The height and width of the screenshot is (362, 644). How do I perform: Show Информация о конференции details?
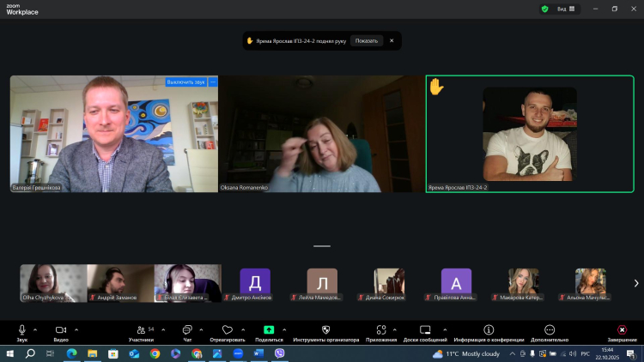(x=489, y=330)
